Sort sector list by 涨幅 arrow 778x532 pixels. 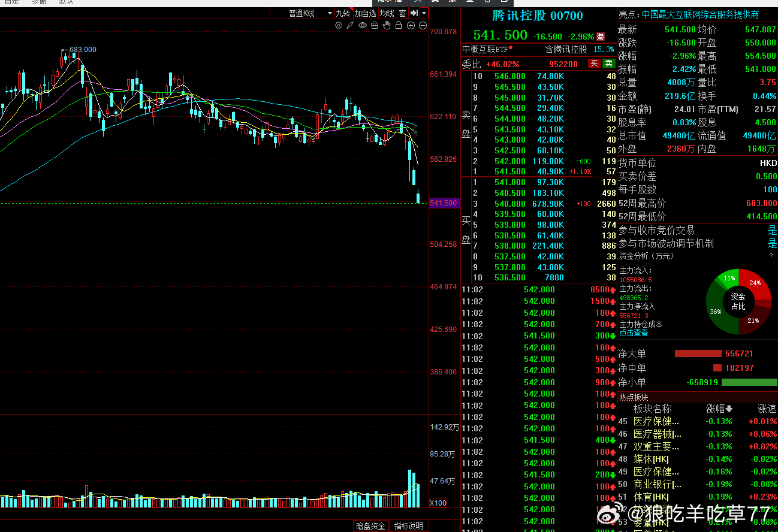(729, 409)
